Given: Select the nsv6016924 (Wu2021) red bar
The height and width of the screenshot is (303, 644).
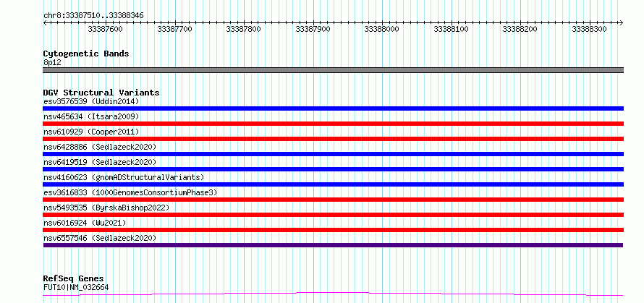Looking at the screenshot, I should [x=333, y=230].
